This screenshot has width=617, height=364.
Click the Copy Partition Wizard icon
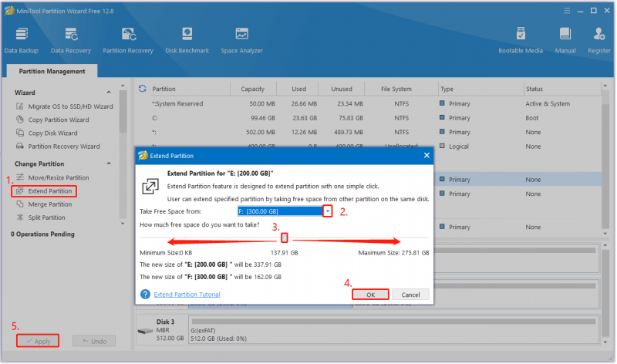(20, 120)
